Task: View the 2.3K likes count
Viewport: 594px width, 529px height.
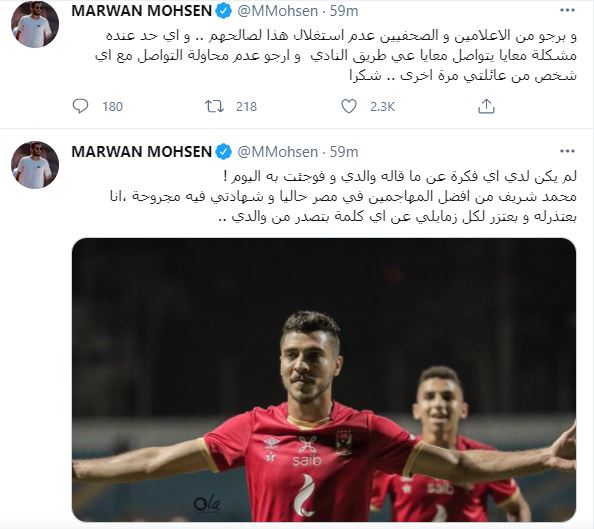Action: (383, 106)
